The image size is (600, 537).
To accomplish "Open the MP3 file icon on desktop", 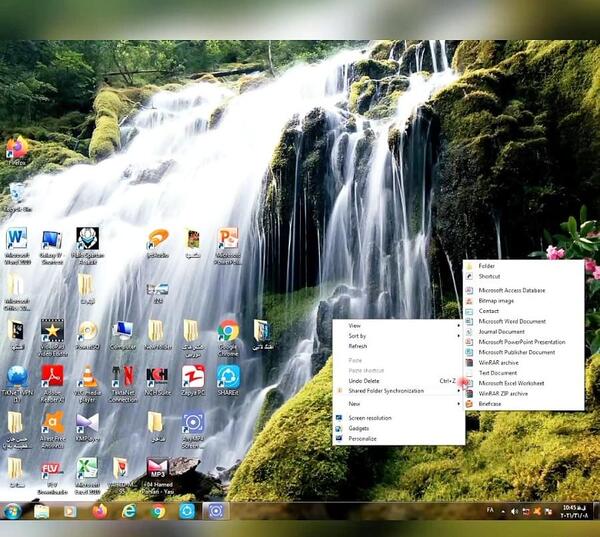I will click(158, 475).
